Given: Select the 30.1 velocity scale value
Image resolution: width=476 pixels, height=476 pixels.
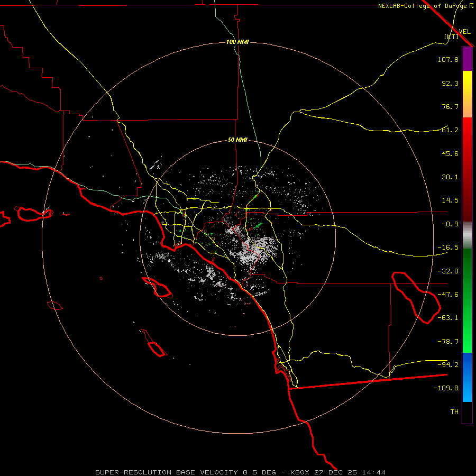Looking at the screenshot, I should (450, 177).
